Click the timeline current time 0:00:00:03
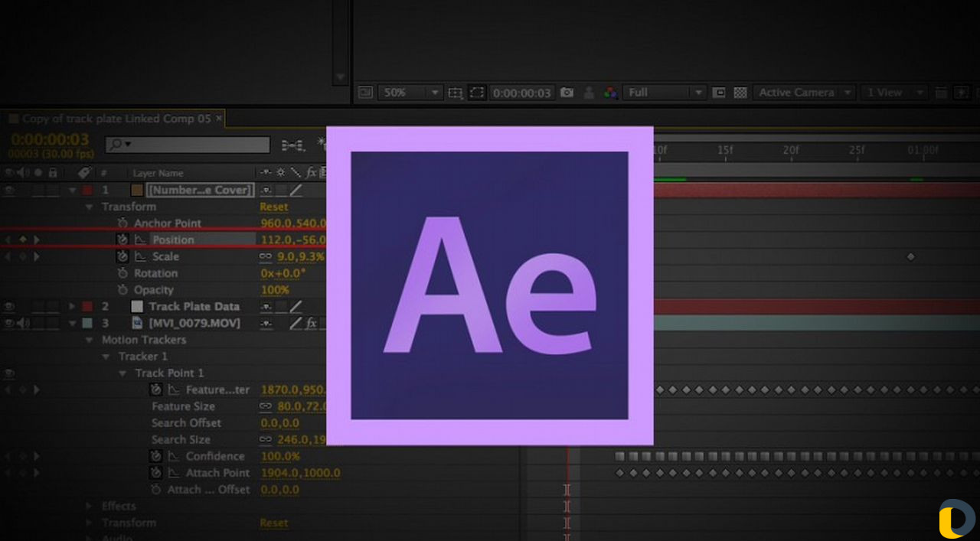980x541 pixels. click(x=50, y=140)
